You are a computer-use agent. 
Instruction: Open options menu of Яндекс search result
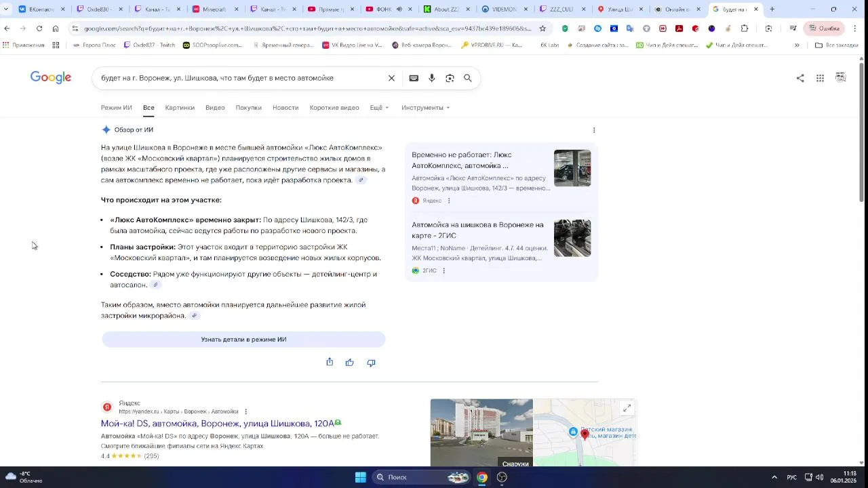pyautogui.click(x=246, y=411)
